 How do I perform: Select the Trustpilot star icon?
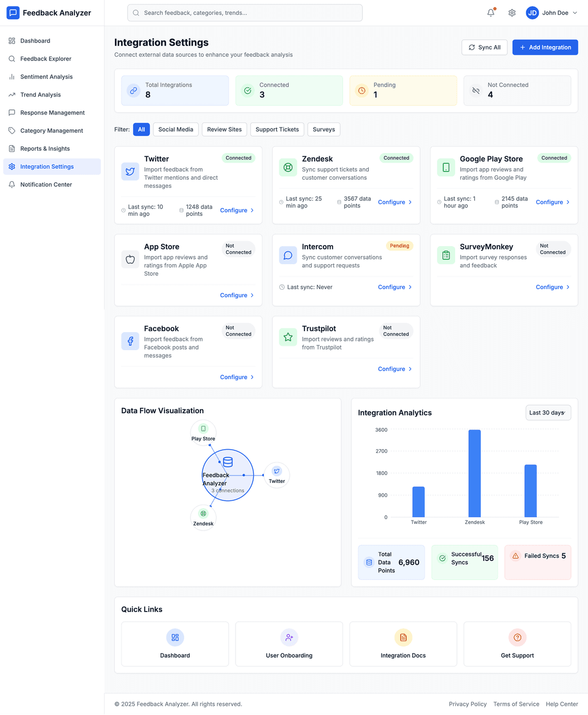[287, 337]
